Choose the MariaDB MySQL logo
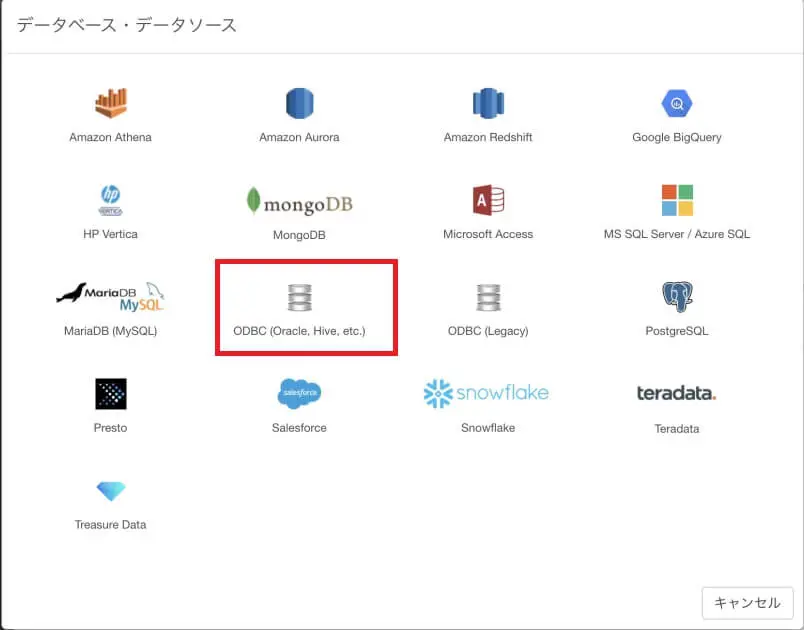Screen dimensions: 804x630 pyautogui.click(x=110, y=297)
